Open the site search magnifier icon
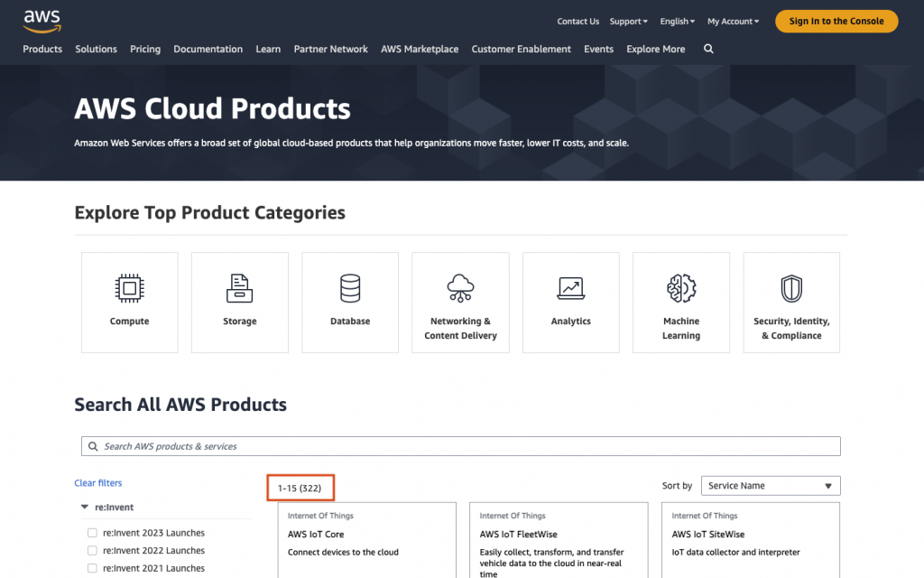The height and width of the screenshot is (578, 924). 708,49
